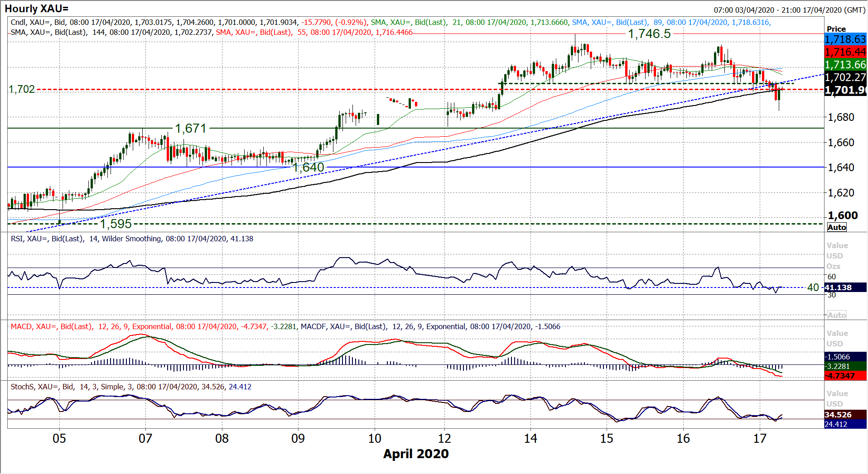Click the blue 1,718.63 price tag
Screen dimensions: 868x474
(845, 39)
